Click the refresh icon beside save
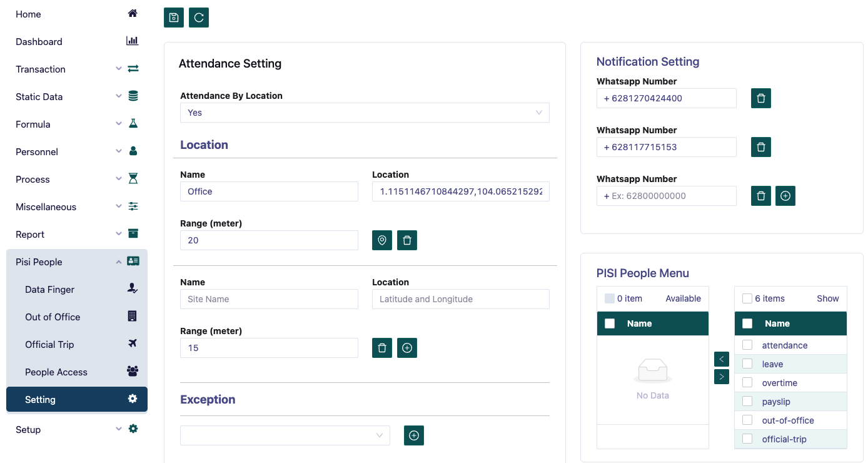The width and height of the screenshot is (868, 463). [x=199, y=18]
